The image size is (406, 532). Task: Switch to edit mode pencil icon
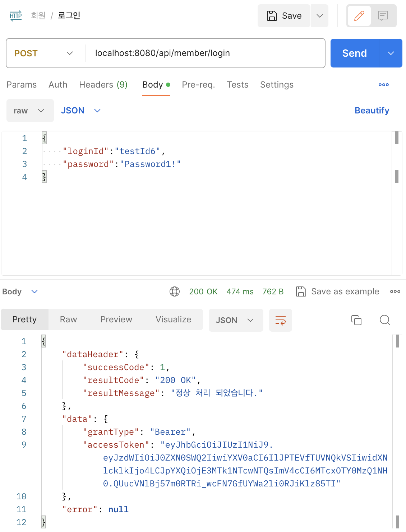(x=359, y=16)
